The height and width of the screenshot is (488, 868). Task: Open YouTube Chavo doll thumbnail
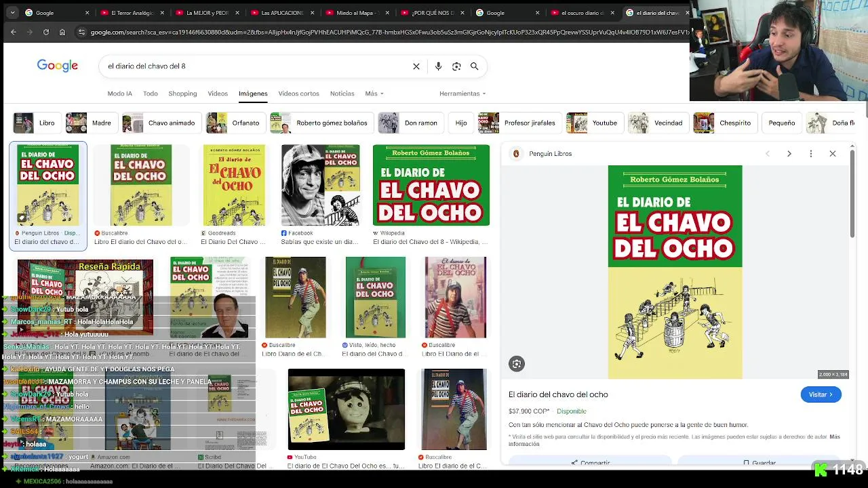pos(347,409)
